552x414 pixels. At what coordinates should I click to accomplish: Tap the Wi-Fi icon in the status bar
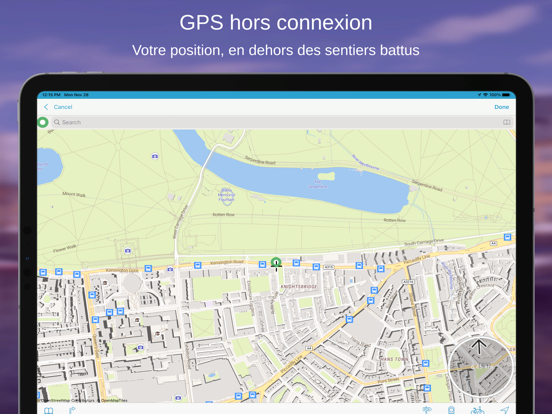(485, 95)
